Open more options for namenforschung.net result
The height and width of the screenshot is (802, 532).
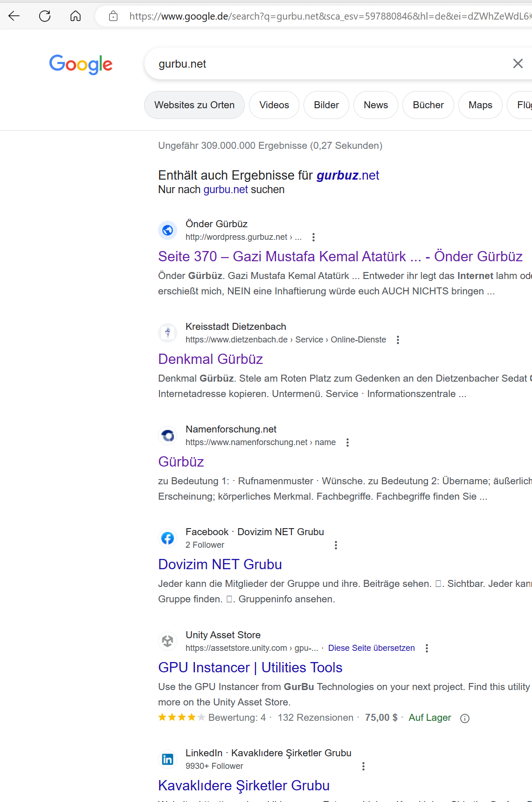pyautogui.click(x=347, y=442)
